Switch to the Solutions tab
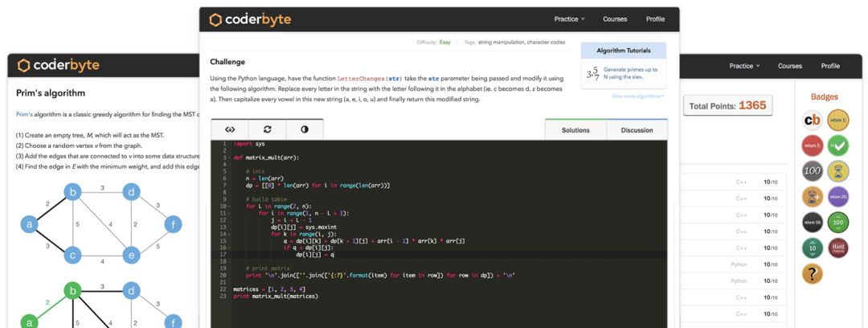Screen dimensions: 868x328 click(575, 129)
